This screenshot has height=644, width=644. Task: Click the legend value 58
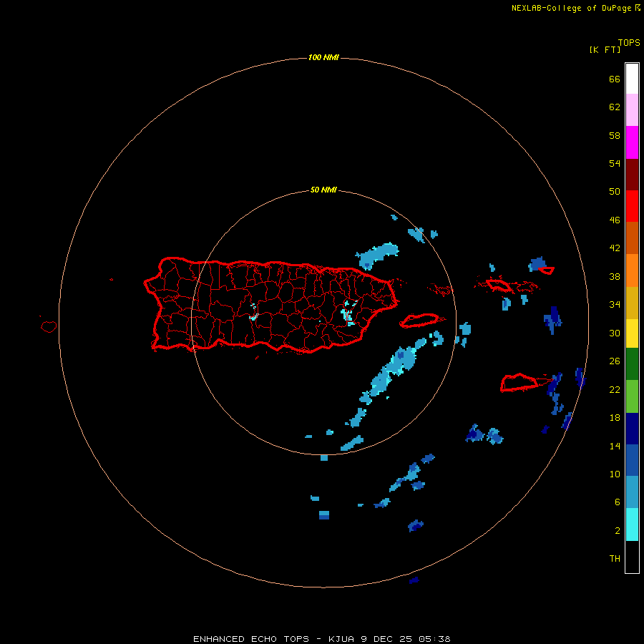pos(615,135)
